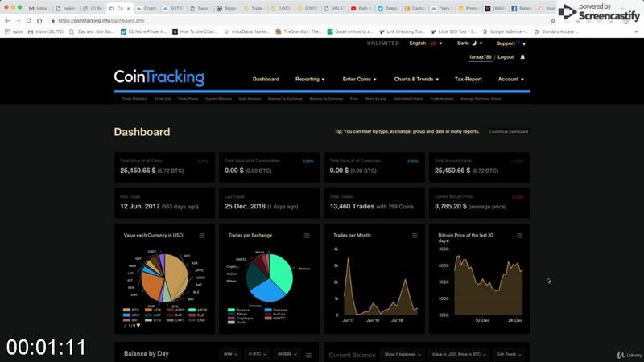Click the Customize Dashboard button
The width and height of the screenshot is (644, 362).
(x=509, y=132)
